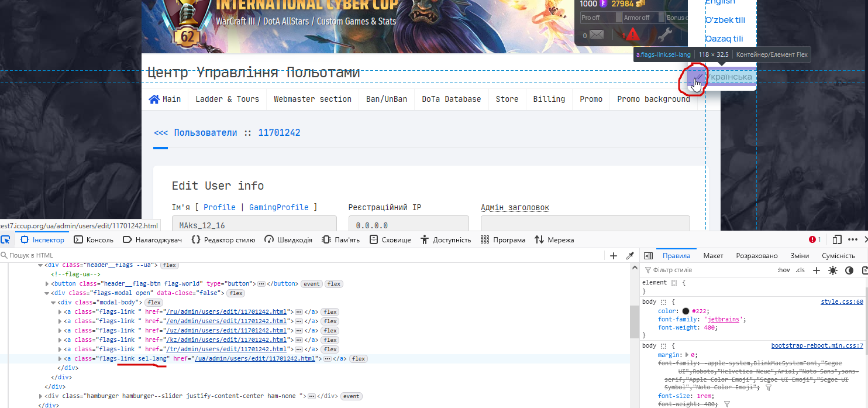Choose the O'zbek tili language link
868x408 pixels.
(725, 20)
